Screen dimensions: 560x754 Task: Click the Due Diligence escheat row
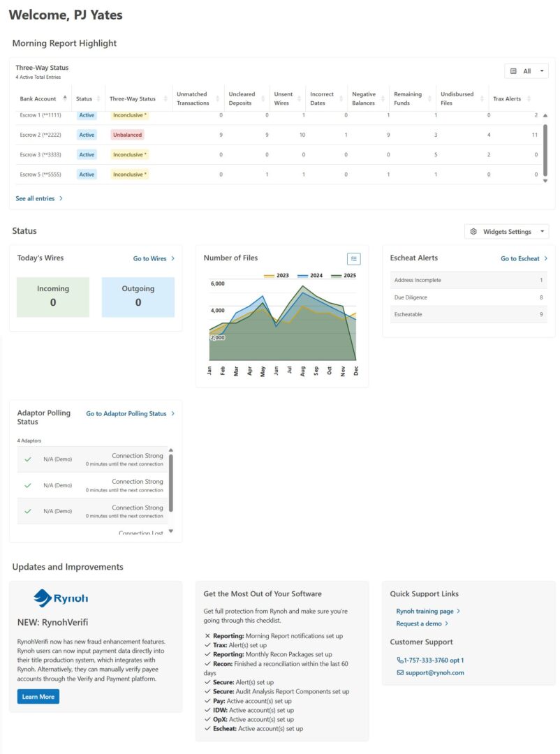coord(468,297)
